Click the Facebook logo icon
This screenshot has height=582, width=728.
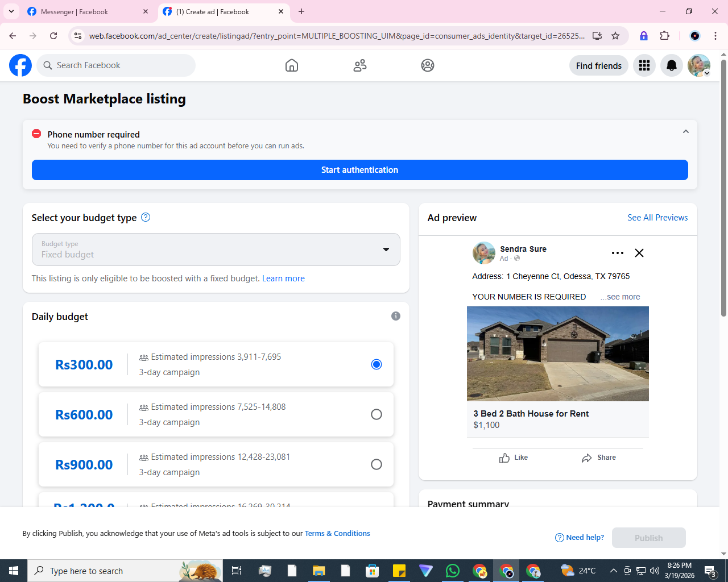[x=20, y=65]
